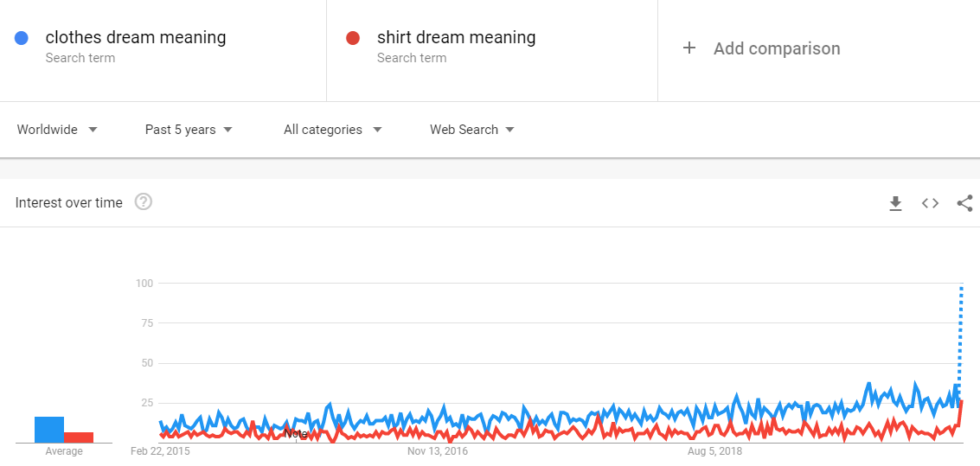Click the plus icon to add comparison
The image size is (980, 466).
[689, 48]
